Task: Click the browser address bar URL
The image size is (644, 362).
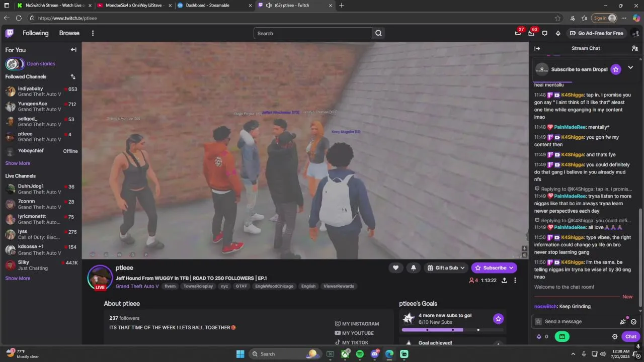Action: click(67, 18)
